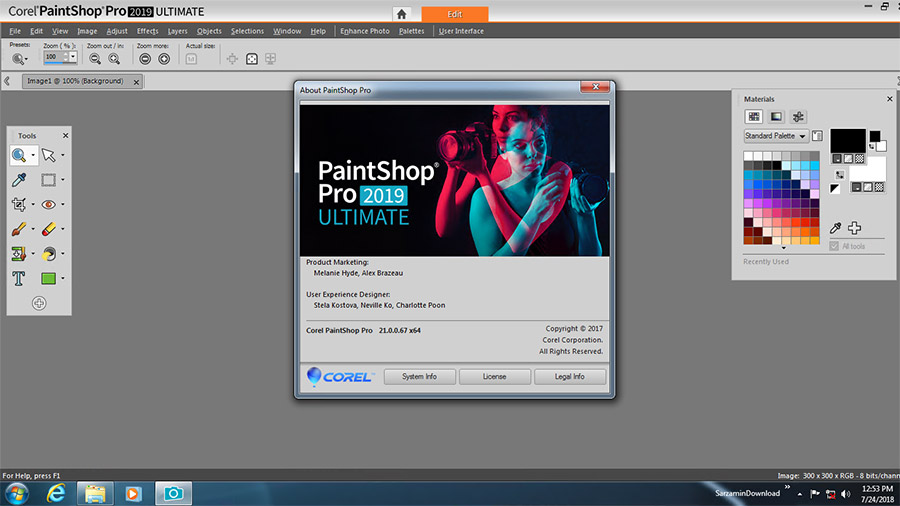This screenshot has height=506, width=900.
Task: Set foreground material to color mode
Action: tap(837, 158)
